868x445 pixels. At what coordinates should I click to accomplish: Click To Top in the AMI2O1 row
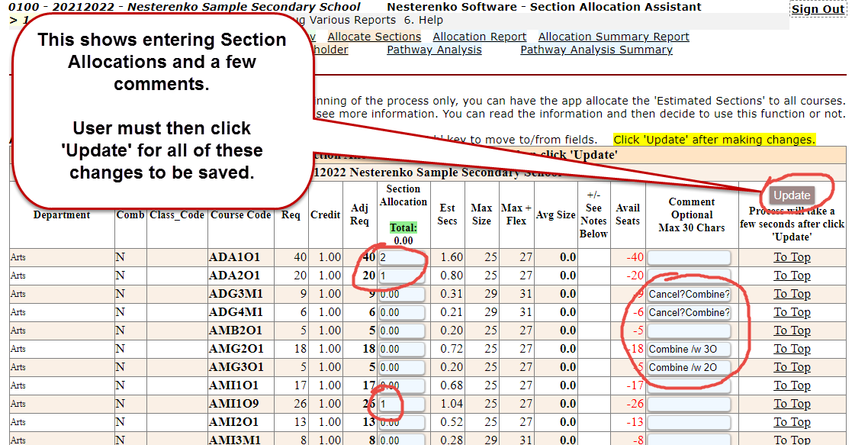click(792, 422)
